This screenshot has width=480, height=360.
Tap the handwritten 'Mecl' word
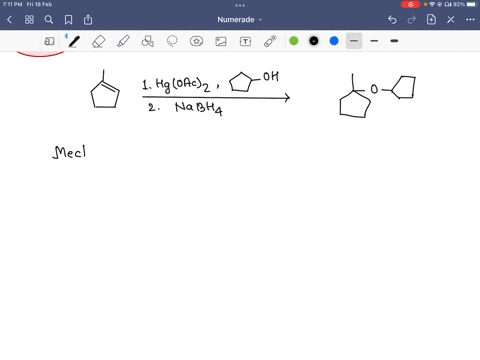coord(69,152)
